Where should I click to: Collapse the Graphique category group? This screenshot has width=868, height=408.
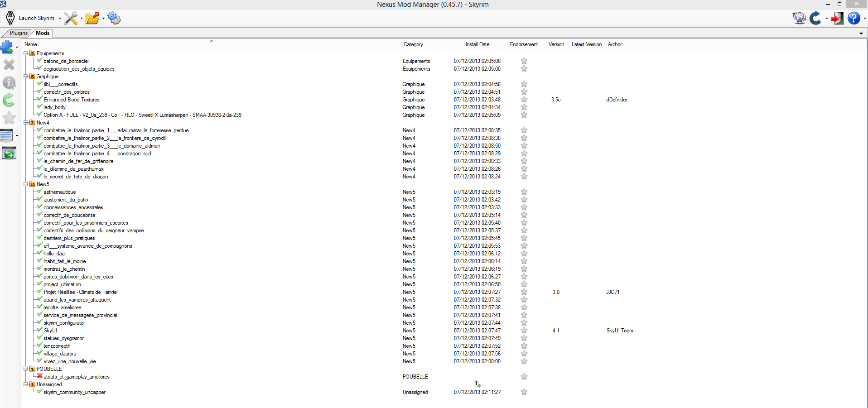tap(26, 76)
